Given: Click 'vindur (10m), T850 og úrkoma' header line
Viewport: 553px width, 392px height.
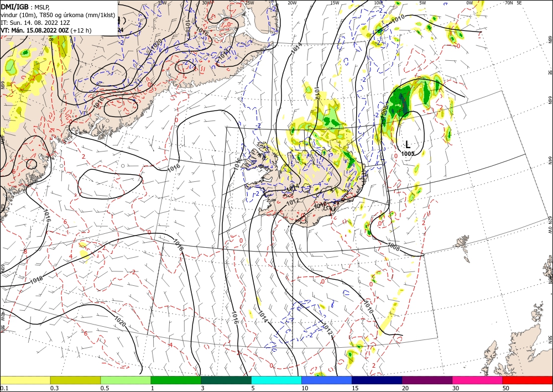Looking at the screenshot, I should pyautogui.click(x=58, y=14).
